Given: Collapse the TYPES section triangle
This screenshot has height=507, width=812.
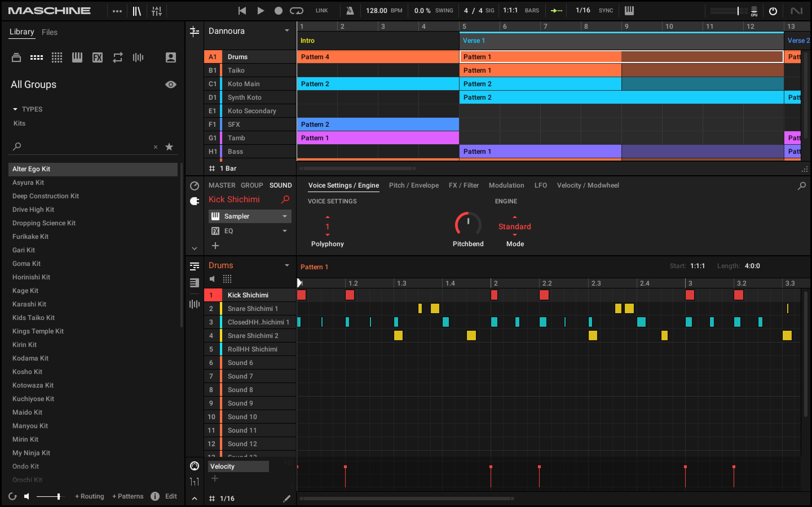Looking at the screenshot, I should 15,109.
